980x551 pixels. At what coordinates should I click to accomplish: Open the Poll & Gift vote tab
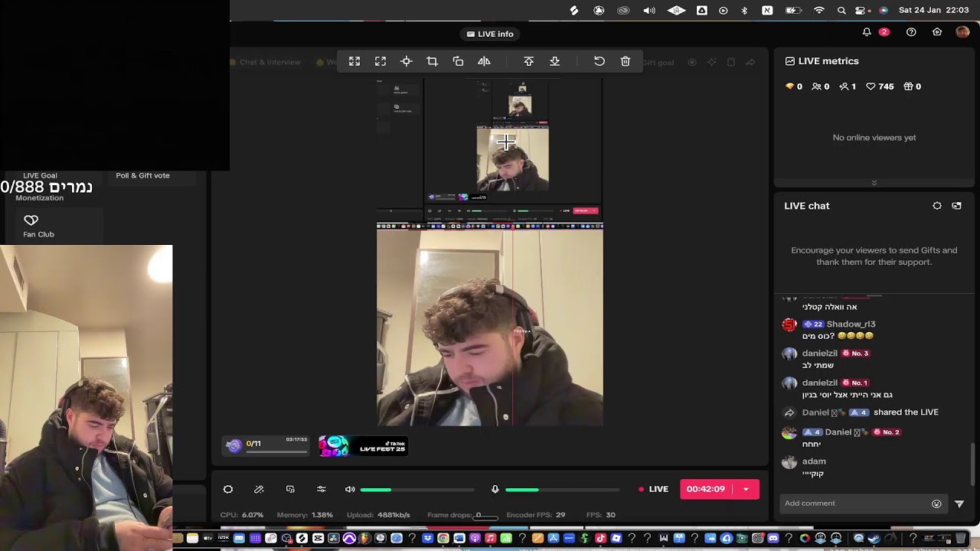pyautogui.click(x=142, y=175)
